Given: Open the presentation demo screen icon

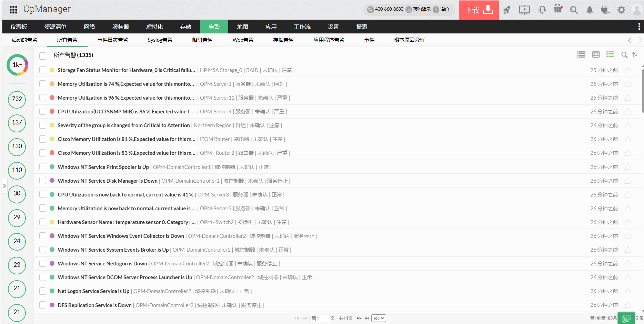Looking at the screenshot, I should coord(524,10).
